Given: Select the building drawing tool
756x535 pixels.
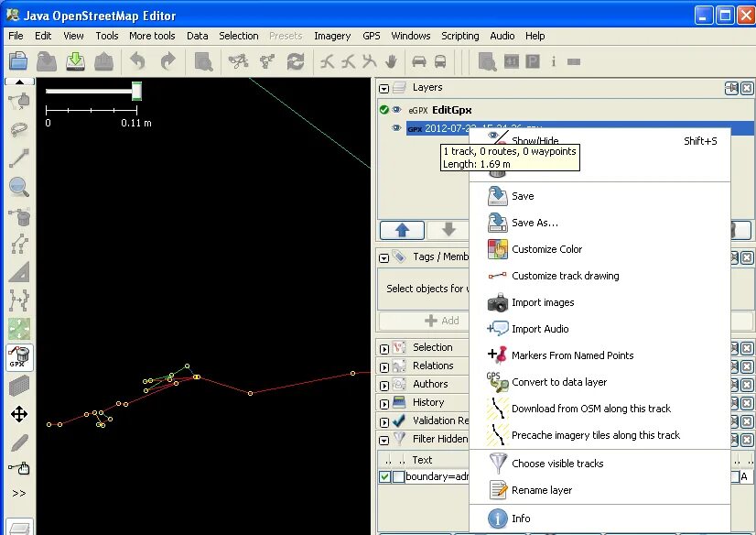Looking at the screenshot, I should [x=19, y=386].
